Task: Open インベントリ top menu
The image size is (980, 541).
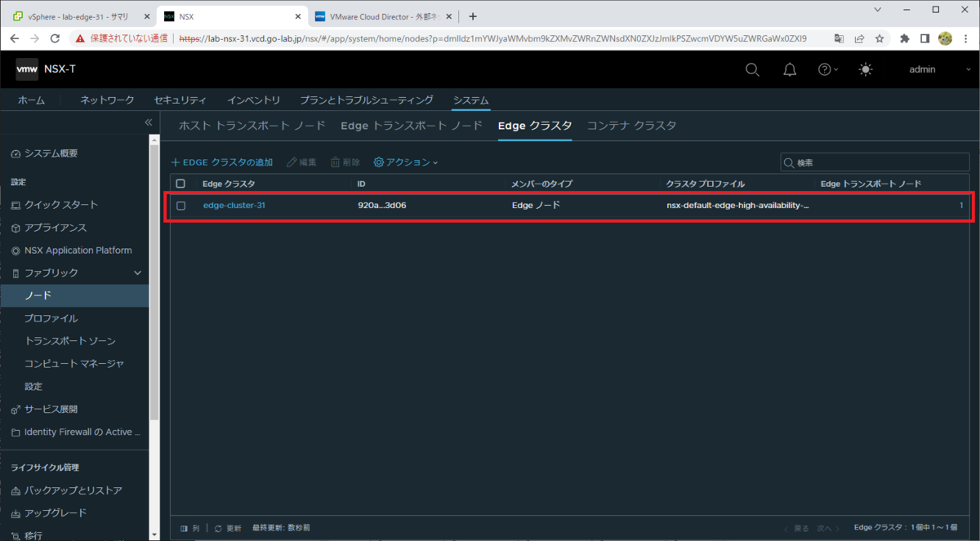Action: pyautogui.click(x=253, y=100)
